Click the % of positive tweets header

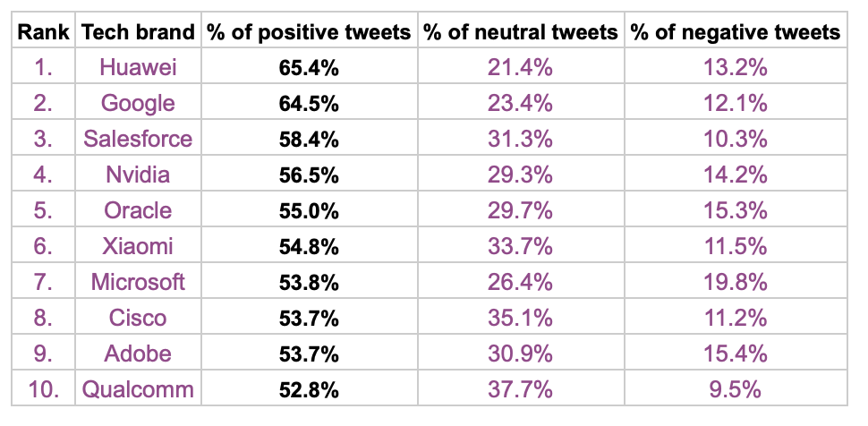pos(309,32)
